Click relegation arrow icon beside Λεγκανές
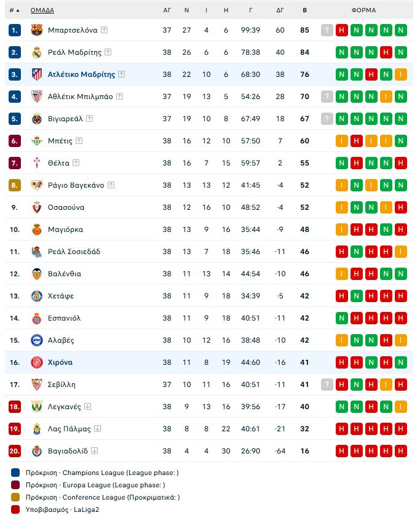 [88, 407]
